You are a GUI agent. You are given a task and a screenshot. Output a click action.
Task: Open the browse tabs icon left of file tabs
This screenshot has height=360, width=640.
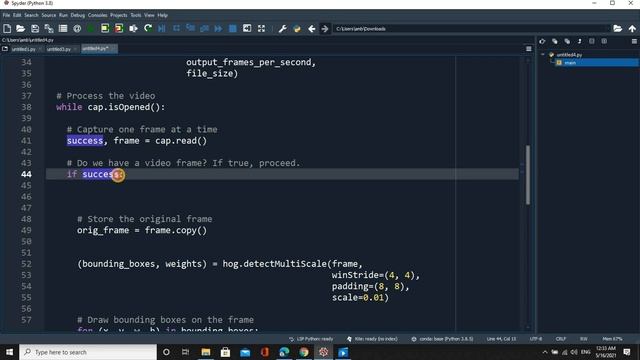5,49
